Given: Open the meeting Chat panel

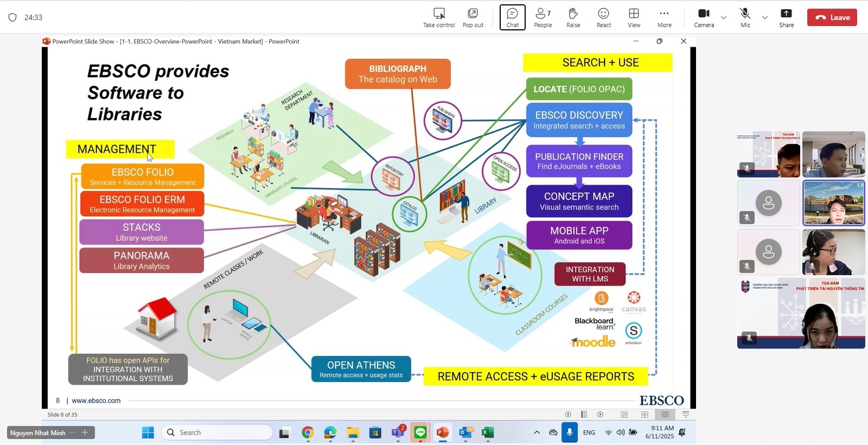Looking at the screenshot, I should (512, 17).
